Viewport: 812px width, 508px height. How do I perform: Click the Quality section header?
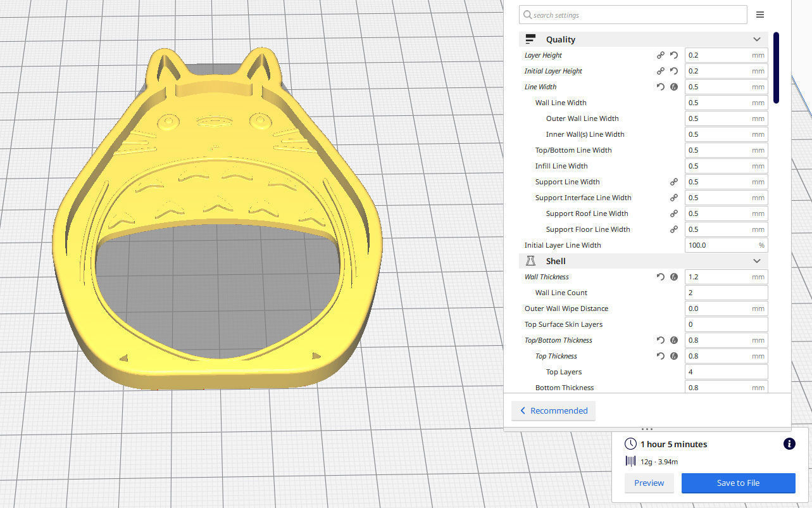[x=643, y=39]
